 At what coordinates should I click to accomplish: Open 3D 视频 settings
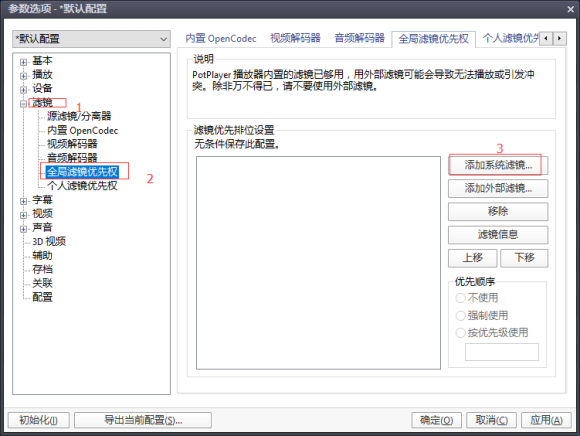49,241
